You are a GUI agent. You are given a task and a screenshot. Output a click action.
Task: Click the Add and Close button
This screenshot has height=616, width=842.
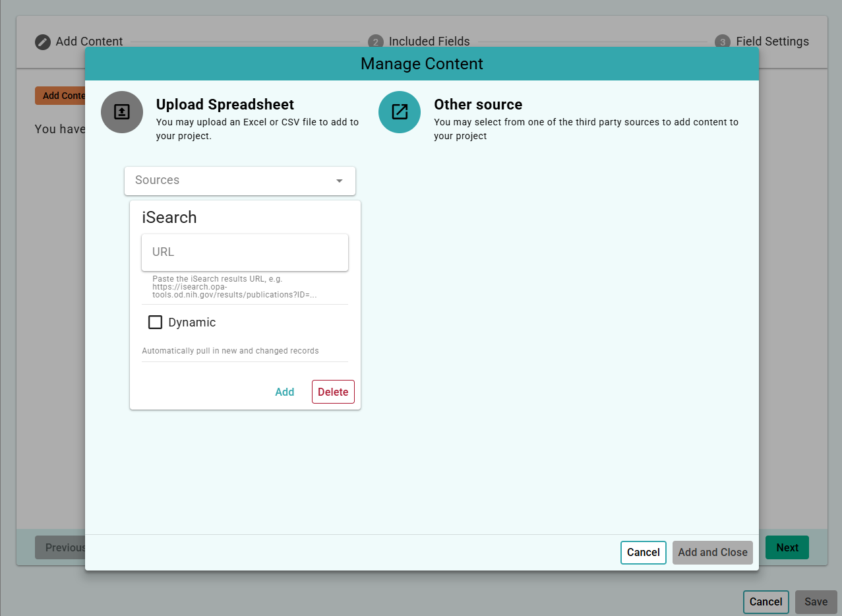click(713, 553)
